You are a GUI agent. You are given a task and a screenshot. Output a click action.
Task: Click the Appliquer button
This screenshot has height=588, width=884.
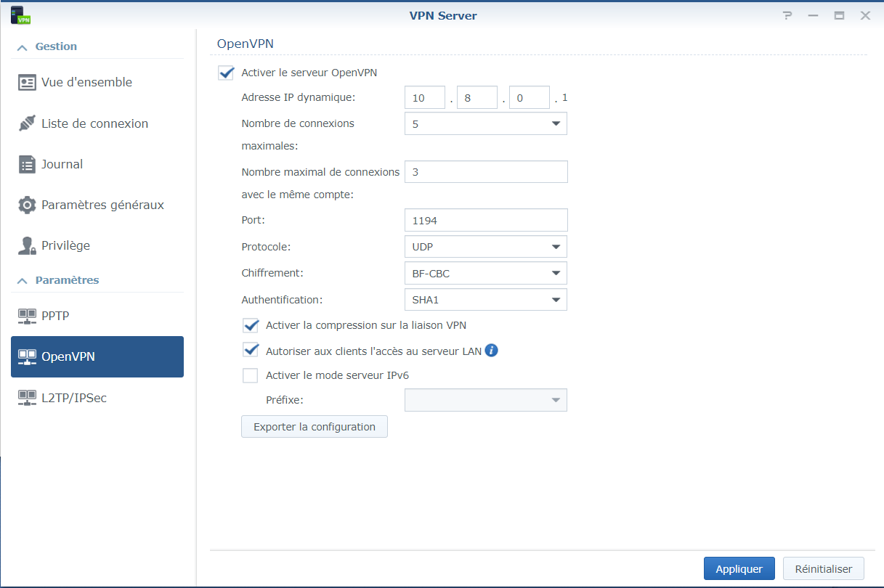tap(739, 569)
